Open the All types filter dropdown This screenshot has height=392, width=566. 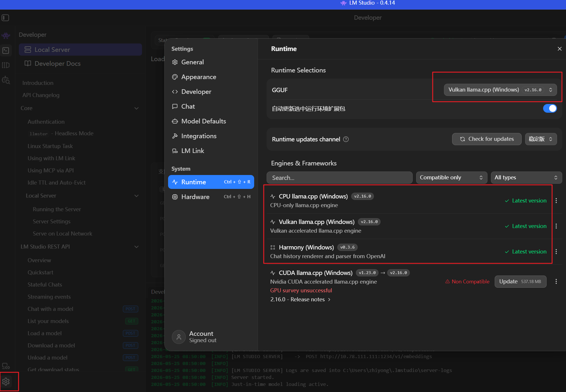(x=526, y=178)
